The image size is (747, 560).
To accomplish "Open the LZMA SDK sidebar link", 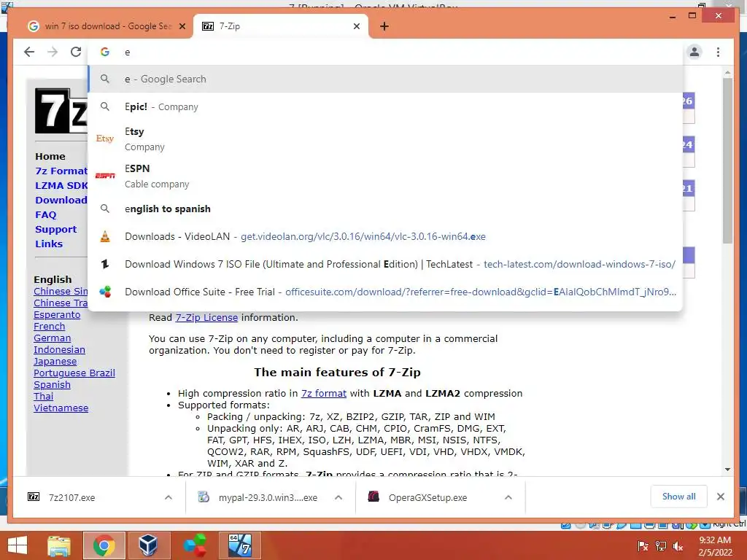I will pyautogui.click(x=61, y=186).
